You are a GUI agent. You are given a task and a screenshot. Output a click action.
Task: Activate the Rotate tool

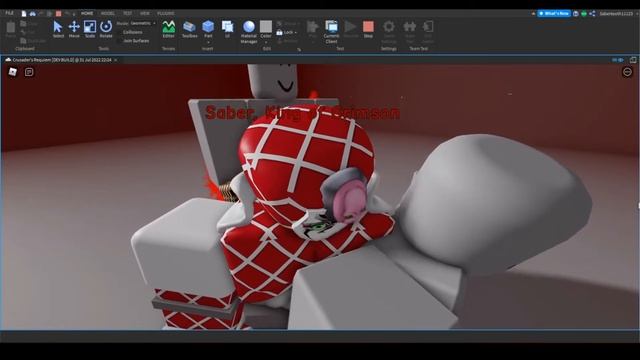pyautogui.click(x=106, y=29)
